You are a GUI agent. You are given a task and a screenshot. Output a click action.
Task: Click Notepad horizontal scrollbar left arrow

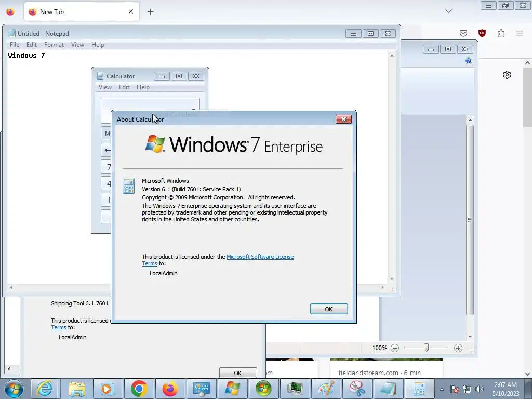[x=11, y=288]
